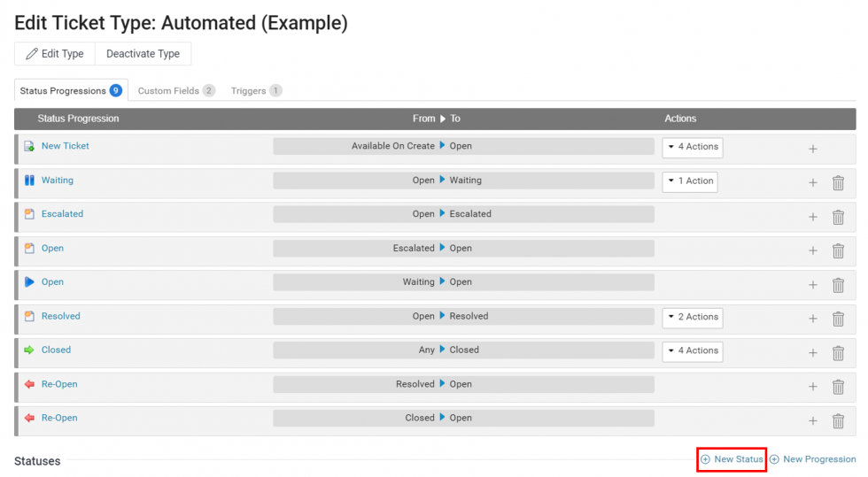Image resolution: width=868 pixels, height=477 pixels.
Task: Switch to the Custom Fields tab
Action: 176,90
